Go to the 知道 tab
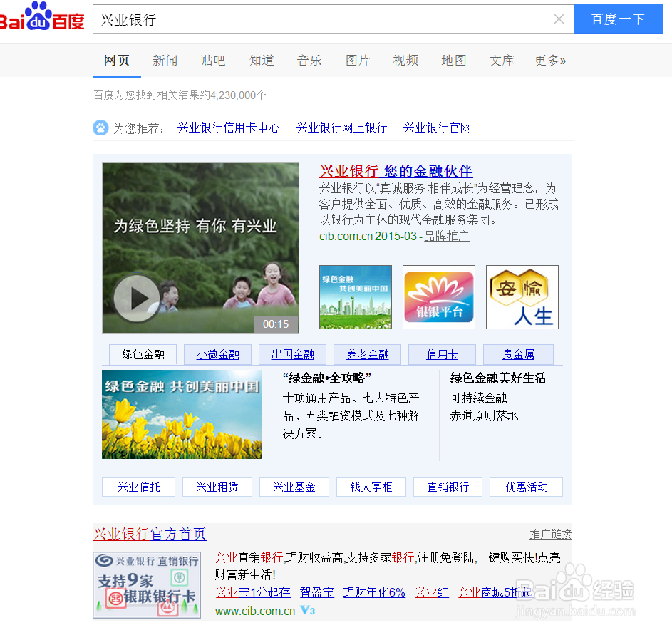Screen dimensions: 672x635 pyautogui.click(x=262, y=61)
